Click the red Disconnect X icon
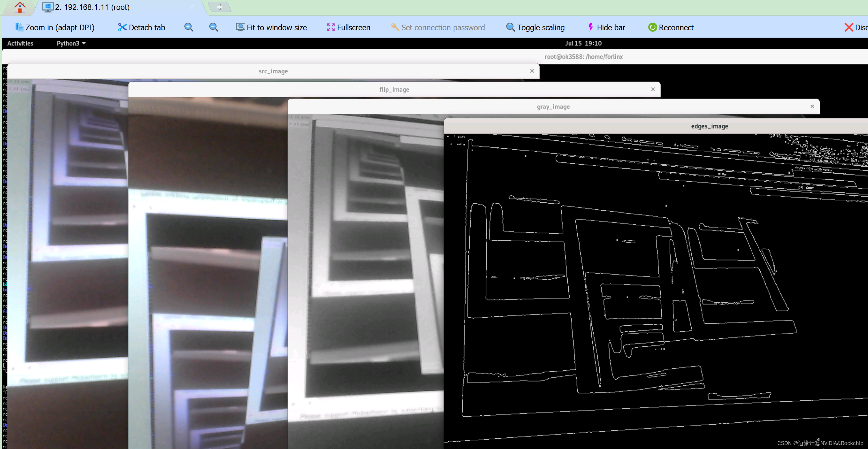Viewport: 868px width, 449px height. tap(848, 27)
